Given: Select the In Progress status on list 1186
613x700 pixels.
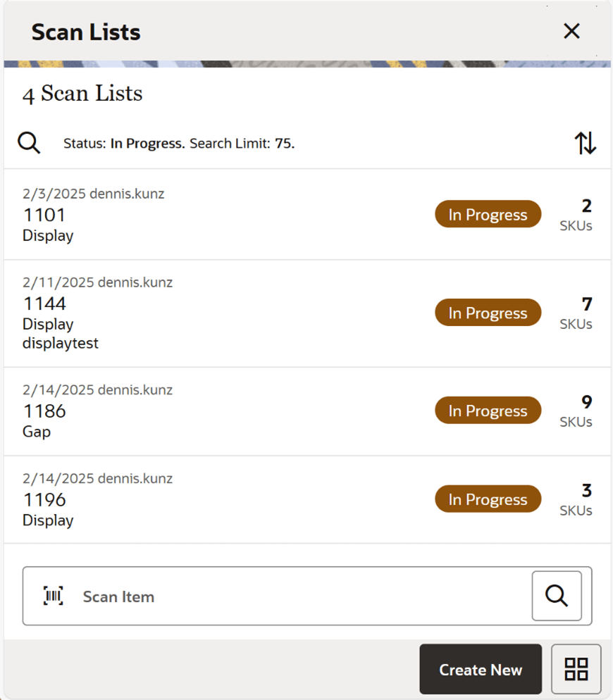Looking at the screenshot, I should click(488, 410).
